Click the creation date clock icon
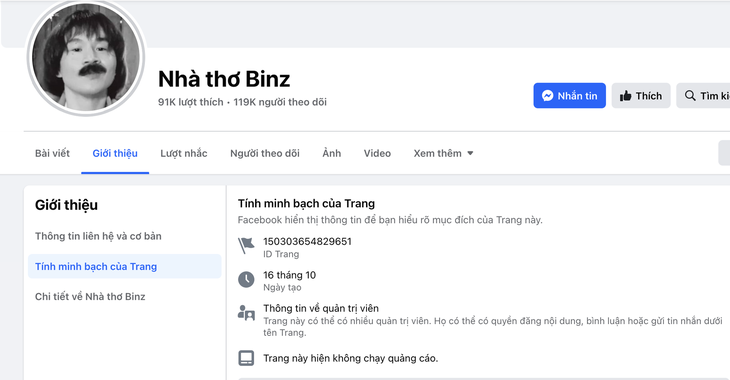The image size is (730, 380). 246,279
